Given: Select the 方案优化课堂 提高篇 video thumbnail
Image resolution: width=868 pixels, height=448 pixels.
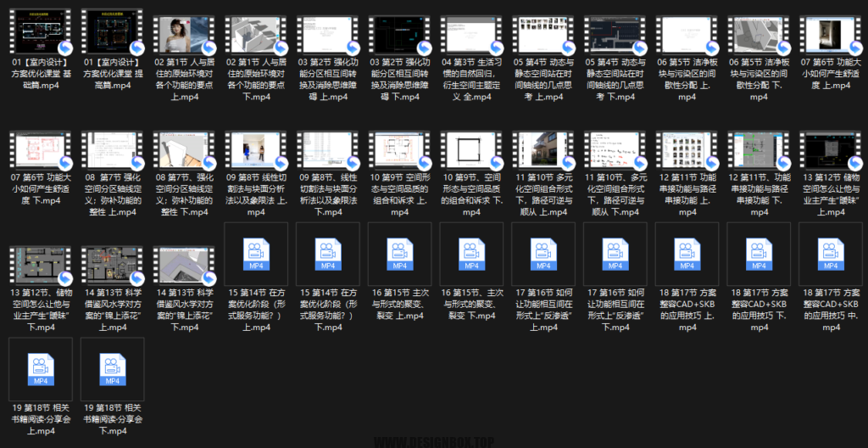Looking at the screenshot, I should click(x=112, y=34).
